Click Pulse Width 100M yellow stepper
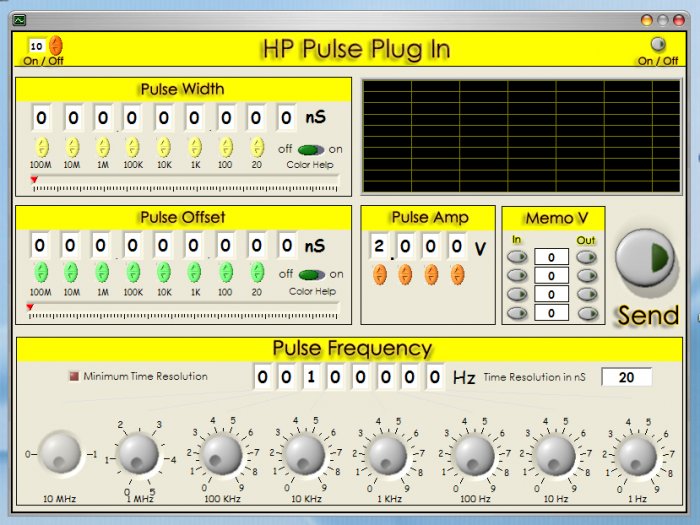 42,147
